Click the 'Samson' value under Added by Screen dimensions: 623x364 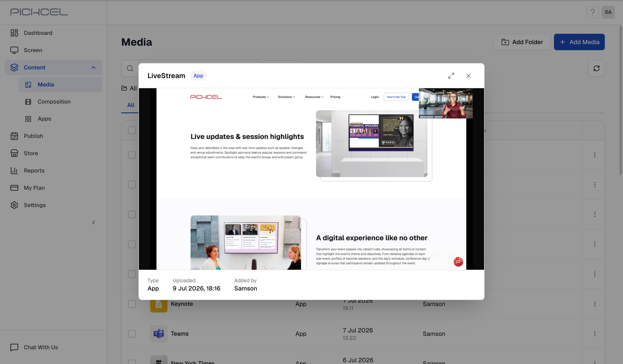click(246, 289)
